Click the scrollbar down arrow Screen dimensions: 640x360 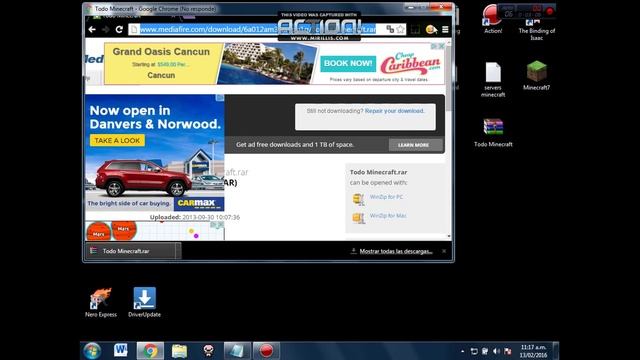449,236
